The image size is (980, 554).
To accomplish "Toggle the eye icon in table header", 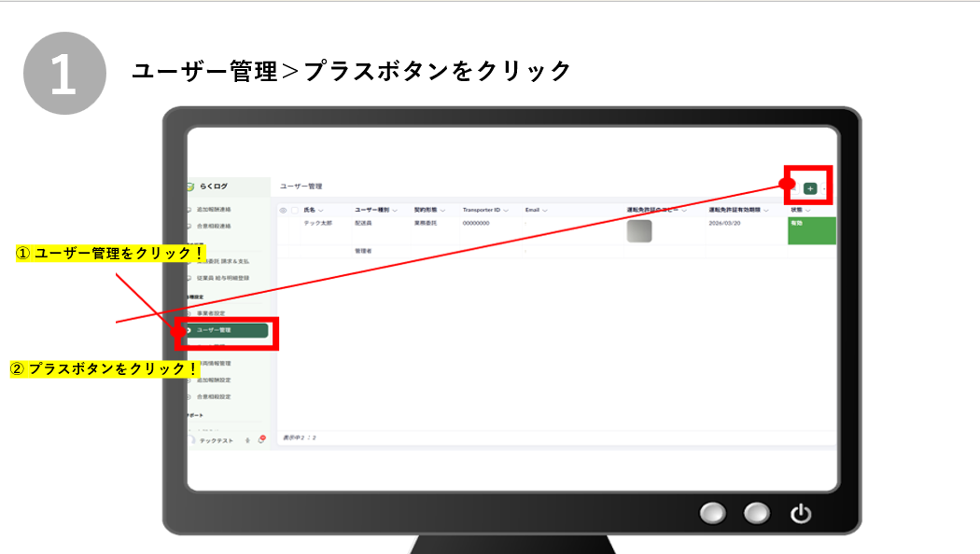I will [284, 211].
